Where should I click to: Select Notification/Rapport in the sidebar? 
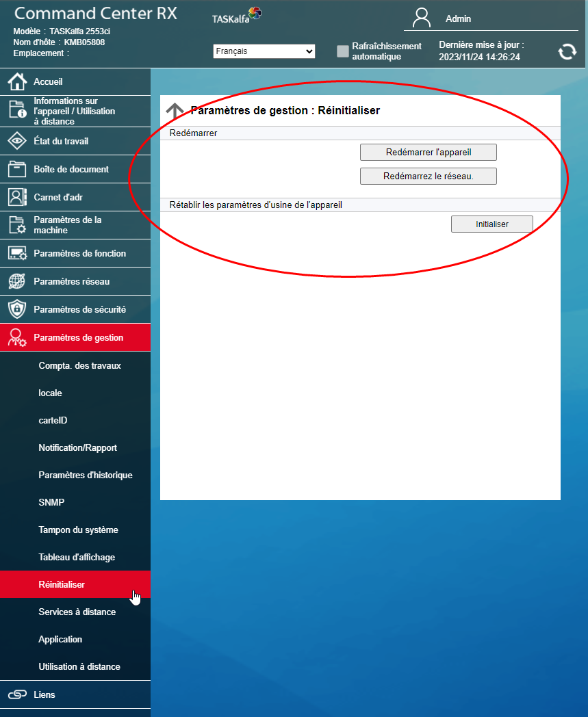[77, 447]
